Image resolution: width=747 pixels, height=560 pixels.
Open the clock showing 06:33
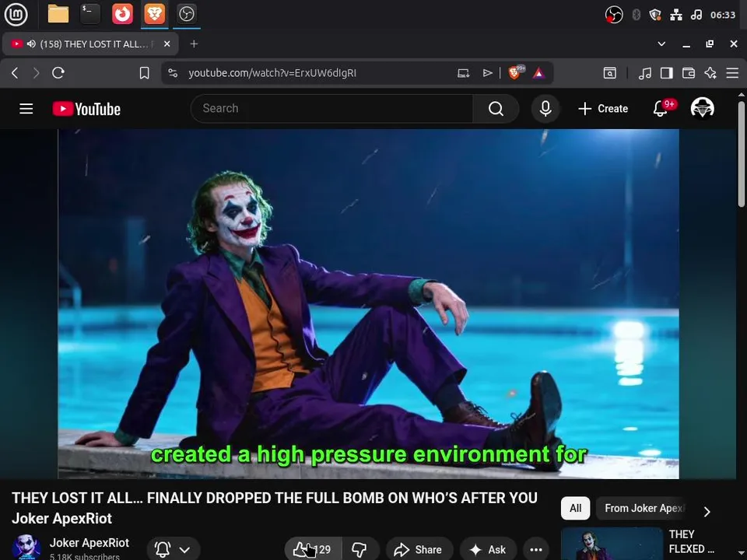[x=723, y=15]
